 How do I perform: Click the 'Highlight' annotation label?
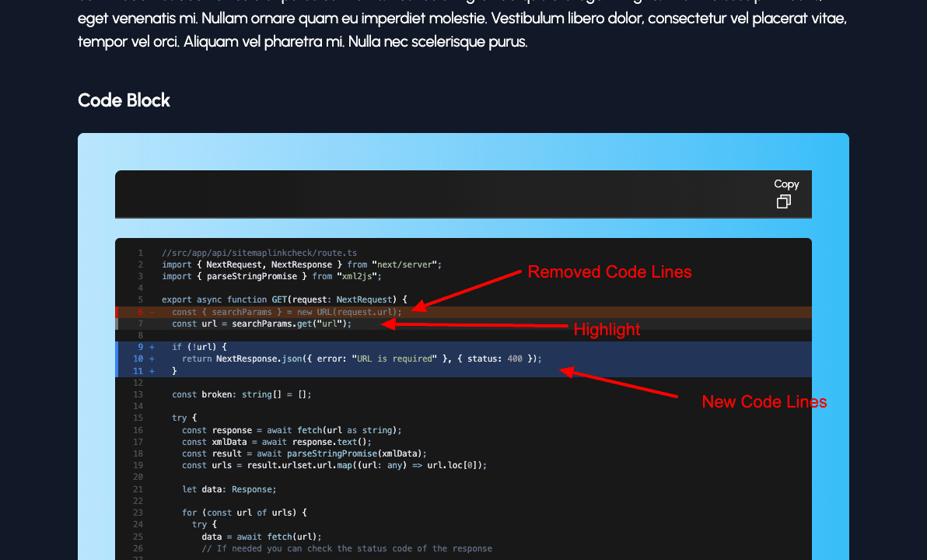607,330
